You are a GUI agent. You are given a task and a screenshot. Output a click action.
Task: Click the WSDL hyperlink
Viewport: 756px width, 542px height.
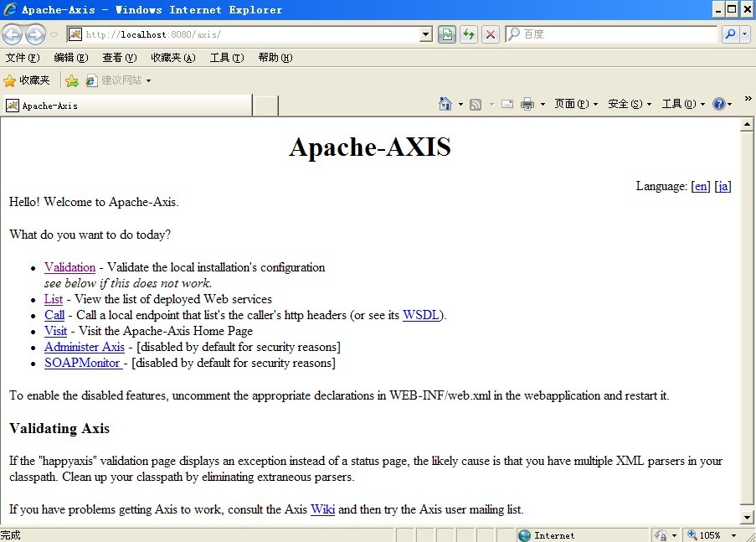point(421,315)
